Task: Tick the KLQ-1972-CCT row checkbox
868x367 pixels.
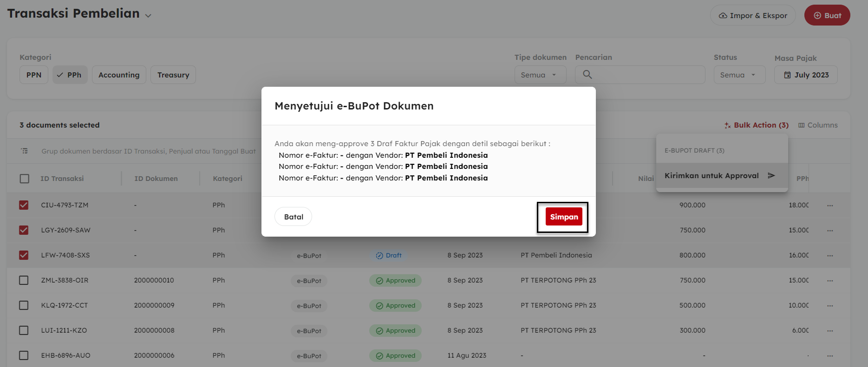Action: 24,305
